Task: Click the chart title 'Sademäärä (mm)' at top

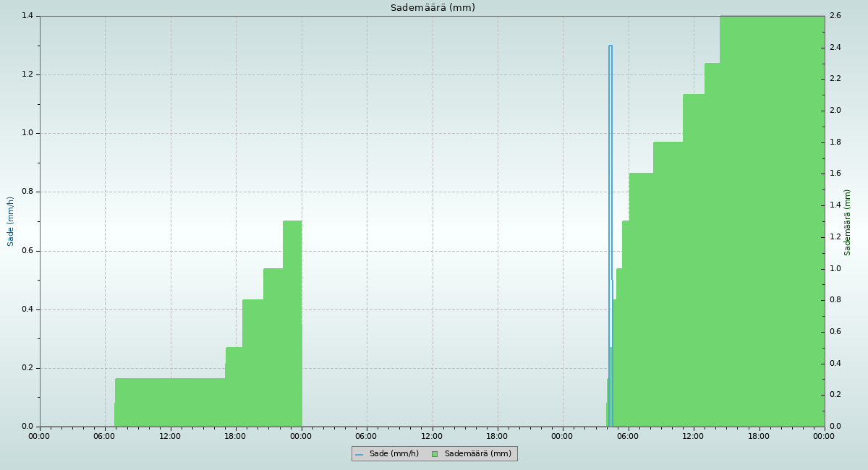Action: 433,8
